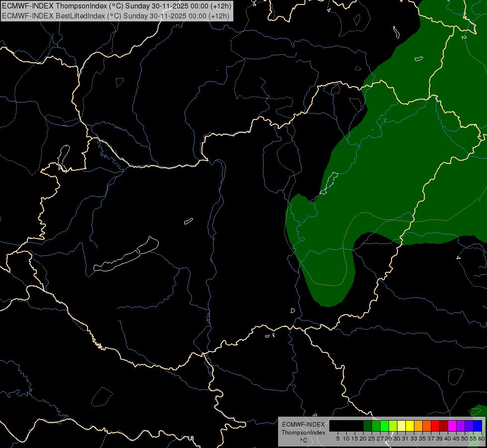Click the contour label "2" in the map's top-right corner
The image size is (487, 448).
click(464, 37)
